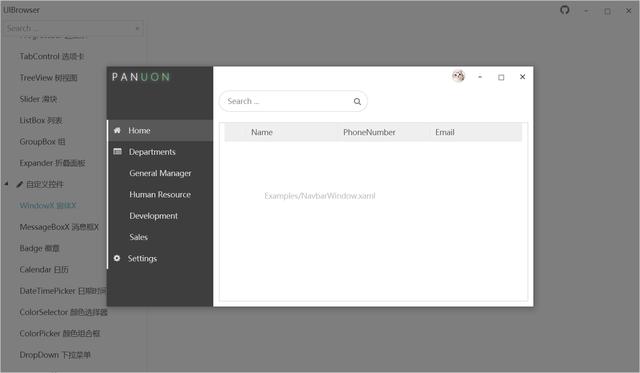This screenshot has height=373, width=640.
Task: Close the UIBrowser window
Action: [x=629, y=11]
